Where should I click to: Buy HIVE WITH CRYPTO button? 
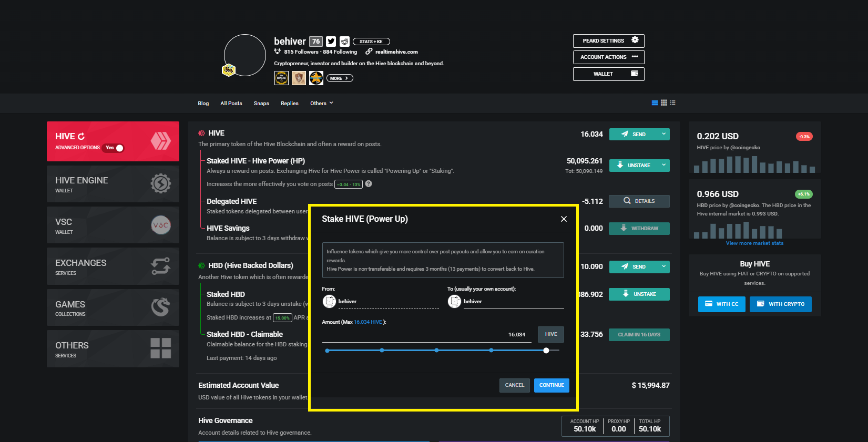coord(781,304)
